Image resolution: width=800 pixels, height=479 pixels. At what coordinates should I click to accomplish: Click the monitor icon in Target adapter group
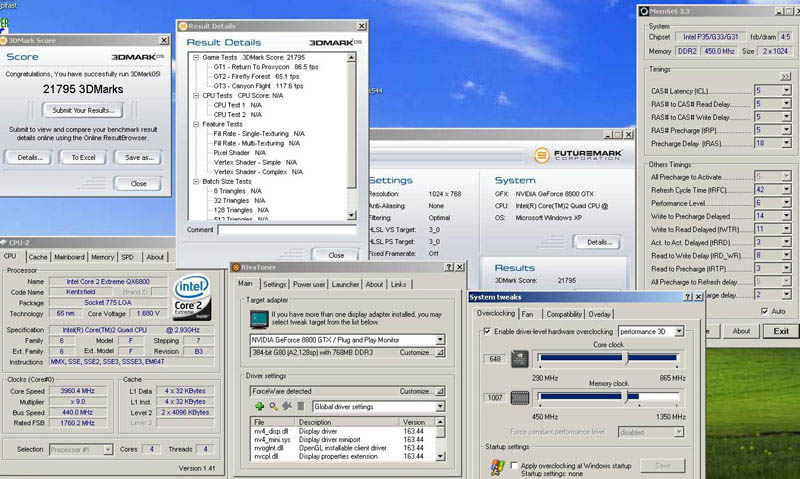click(x=259, y=319)
